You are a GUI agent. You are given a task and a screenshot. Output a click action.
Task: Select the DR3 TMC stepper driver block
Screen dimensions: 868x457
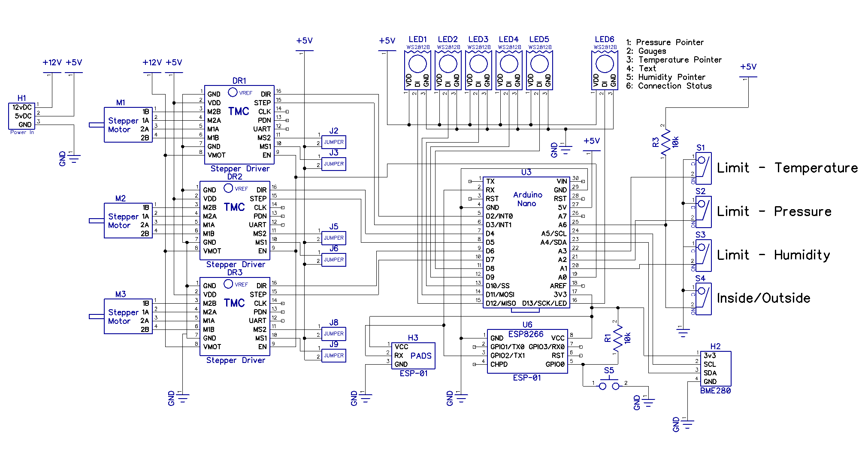coord(235,316)
